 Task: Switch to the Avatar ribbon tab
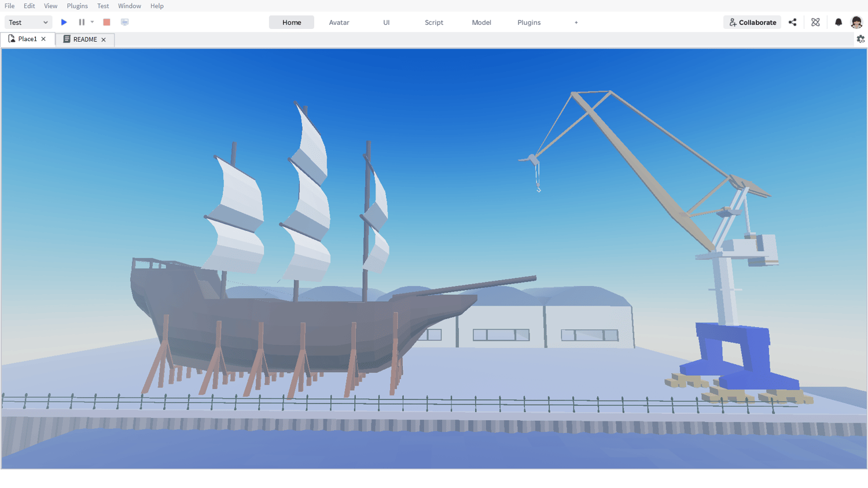click(339, 22)
